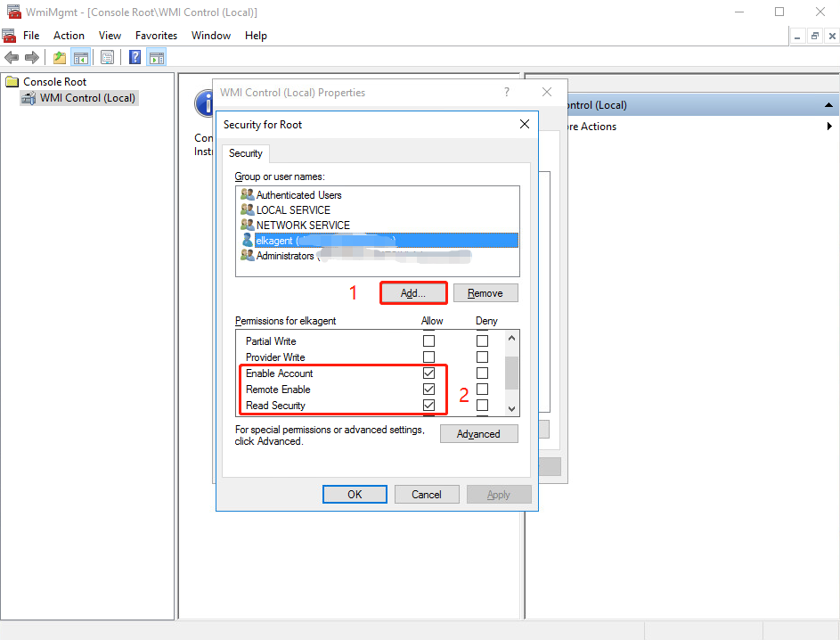This screenshot has width=840, height=640.
Task: Open the Properties toolbar icon
Action: [107, 56]
